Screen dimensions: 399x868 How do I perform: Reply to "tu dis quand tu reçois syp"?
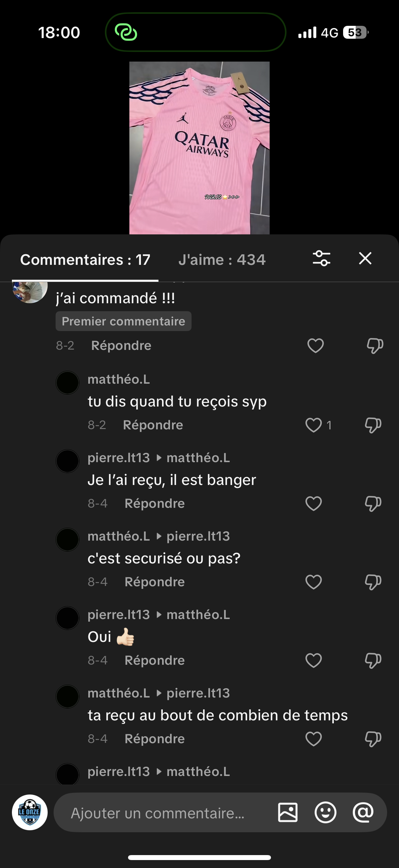153,425
